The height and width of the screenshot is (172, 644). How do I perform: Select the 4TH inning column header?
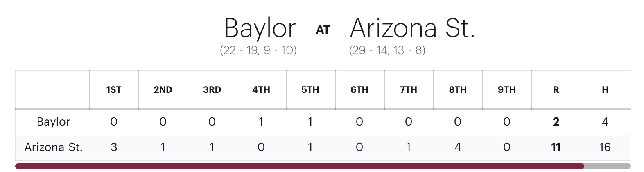pos(261,90)
